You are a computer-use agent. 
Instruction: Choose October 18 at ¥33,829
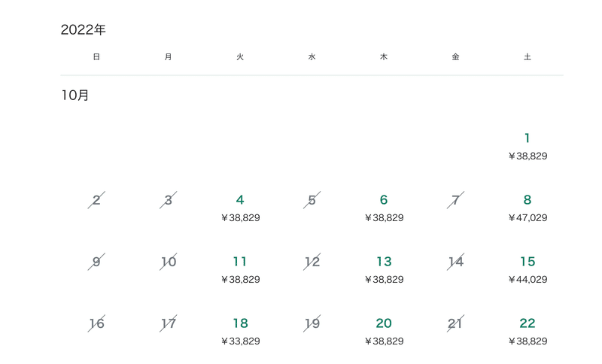click(x=240, y=332)
